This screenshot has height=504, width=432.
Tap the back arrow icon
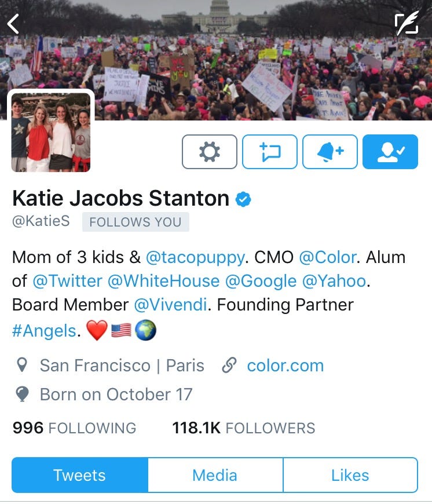[x=13, y=24]
